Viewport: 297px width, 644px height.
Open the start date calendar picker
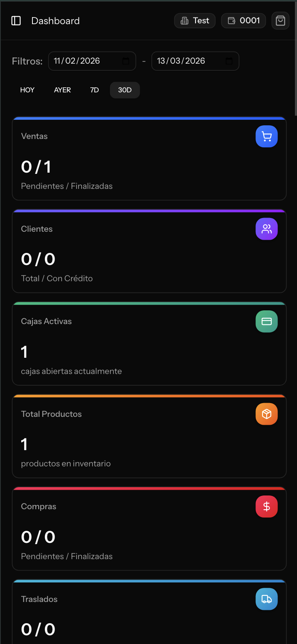click(126, 61)
